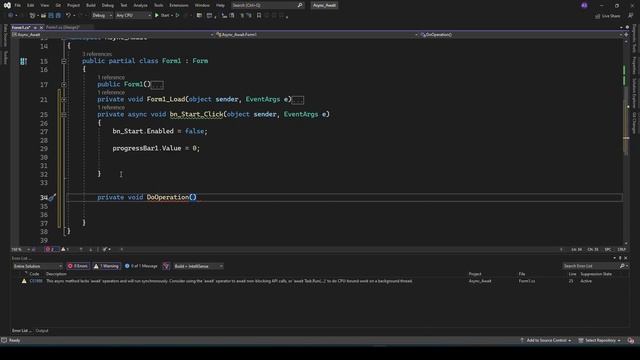Close the Form1.cs tab
The width and height of the screenshot is (640, 360).
coord(41,27)
